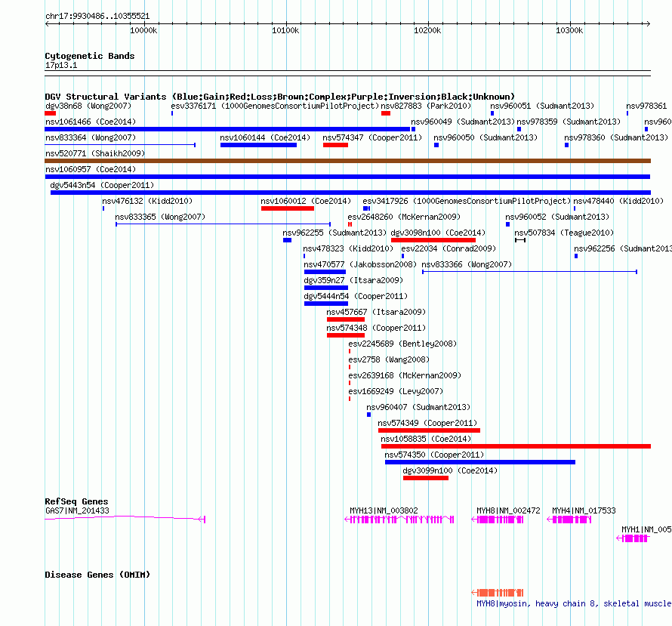Image resolution: width=672 pixels, height=626 pixels.
Task: Click the nsv960052 (Sudmant2013) label
Action: pyautogui.click(x=557, y=217)
